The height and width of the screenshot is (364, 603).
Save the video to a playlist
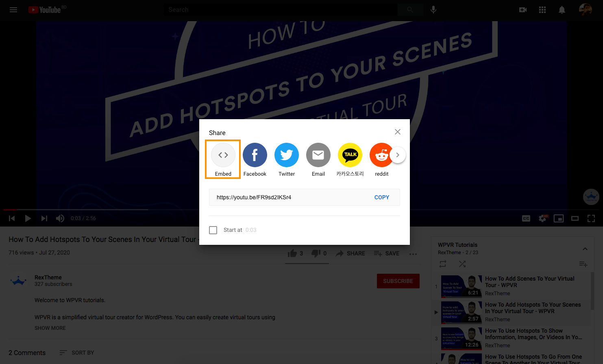[x=386, y=253]
